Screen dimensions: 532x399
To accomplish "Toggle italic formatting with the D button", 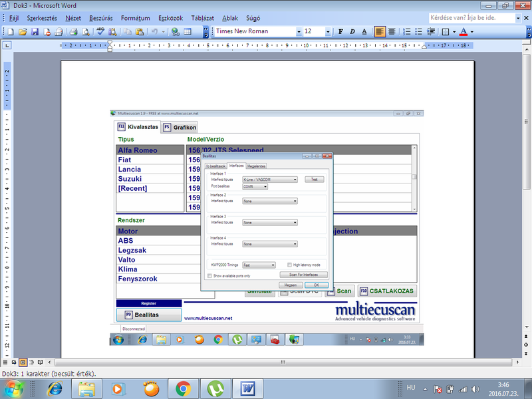I will pyautogui.click(x=352, y=32).
